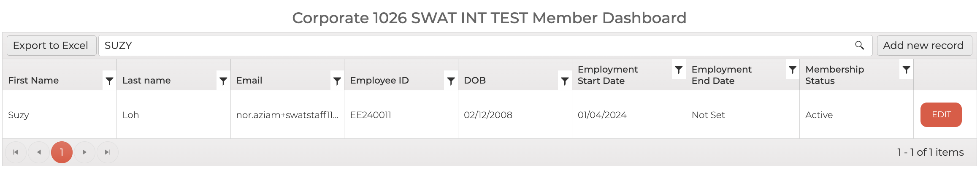Go to the previous page
The width and height of the screenshot is (980, 173).
click(x=39, y=152)
